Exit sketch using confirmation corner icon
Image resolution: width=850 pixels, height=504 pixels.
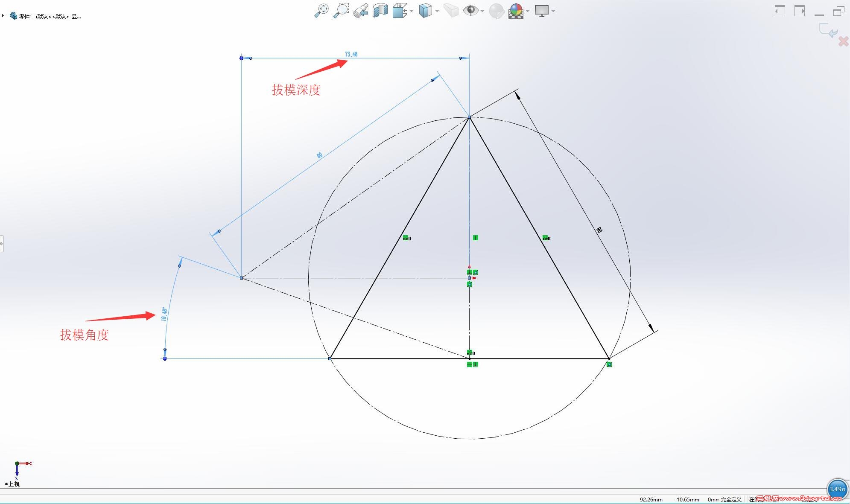828,31
